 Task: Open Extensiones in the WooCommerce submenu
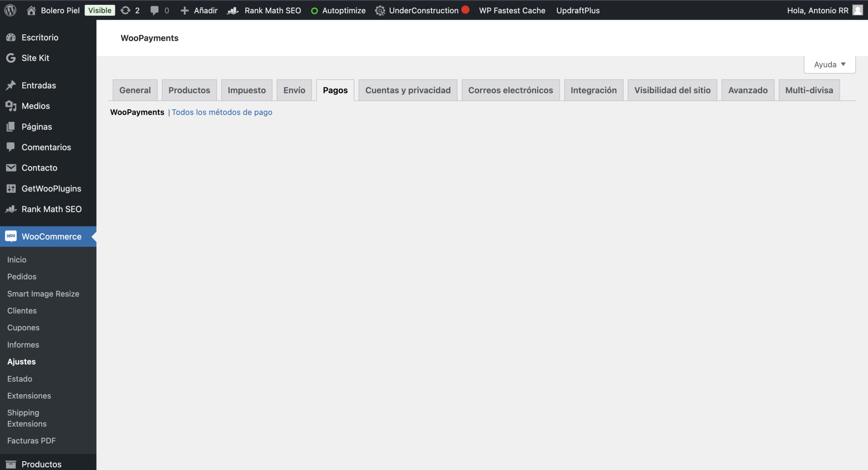(x=29, y=396)
